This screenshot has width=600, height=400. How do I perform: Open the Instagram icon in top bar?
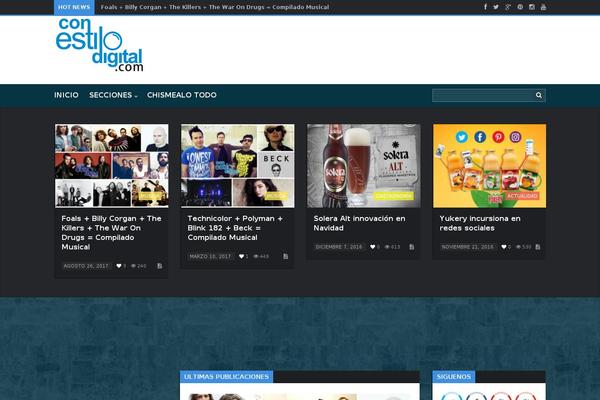point(532,7)
